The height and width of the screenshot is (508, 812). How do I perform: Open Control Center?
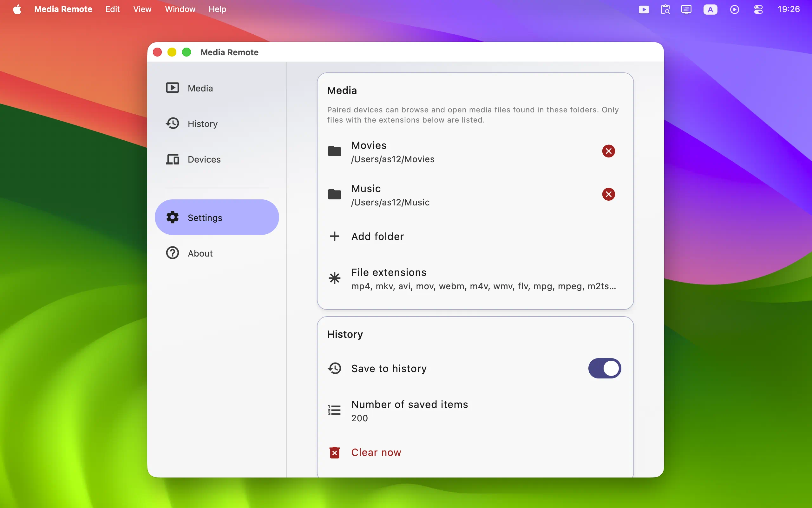tap(758, 10)
